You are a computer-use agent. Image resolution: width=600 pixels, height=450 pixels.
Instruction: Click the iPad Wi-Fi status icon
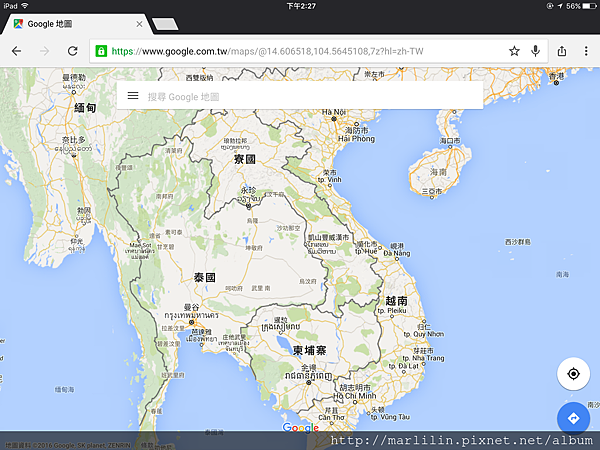tap(25, 6)
